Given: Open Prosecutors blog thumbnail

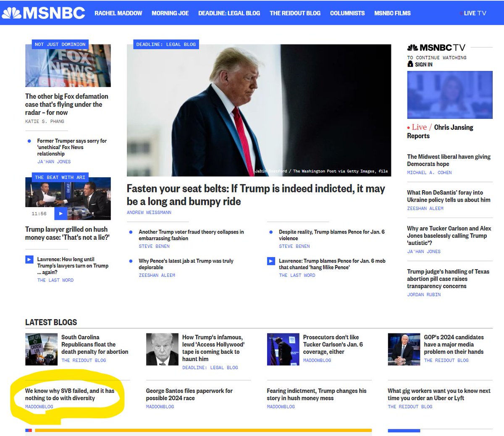Looking at the screenshot, I should [x=283, y=349].
